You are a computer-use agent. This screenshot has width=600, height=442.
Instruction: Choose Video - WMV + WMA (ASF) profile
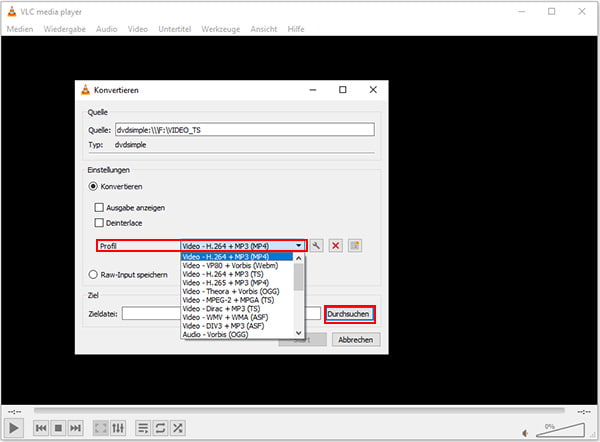[x=237, y=317]
